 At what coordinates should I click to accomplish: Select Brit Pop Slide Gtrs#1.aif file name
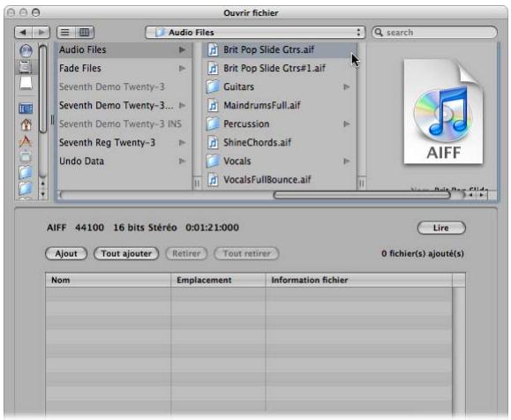click(x=274, y=68)
